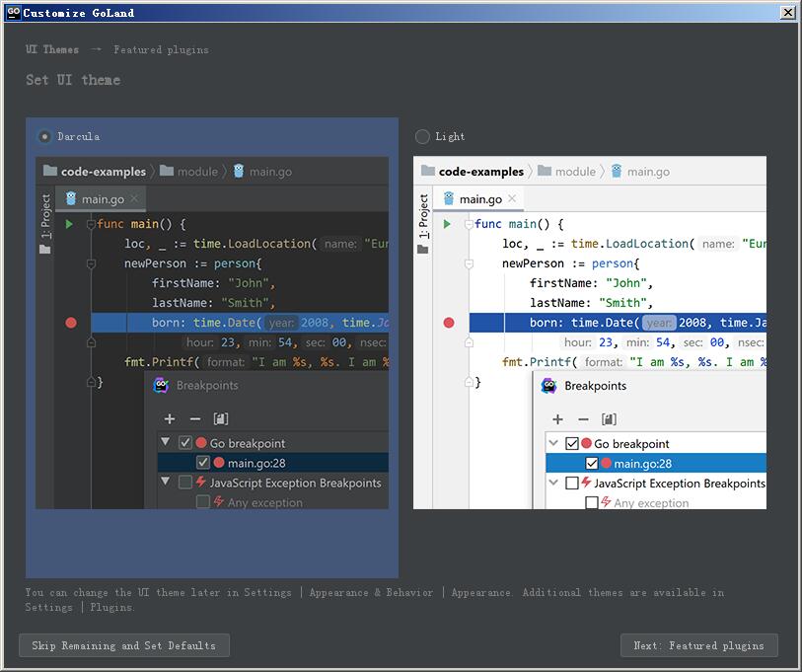Select the main.go:28 row text in Light preview
The height and width of the screenshot is (672, 802).
(x=643, y=464)
